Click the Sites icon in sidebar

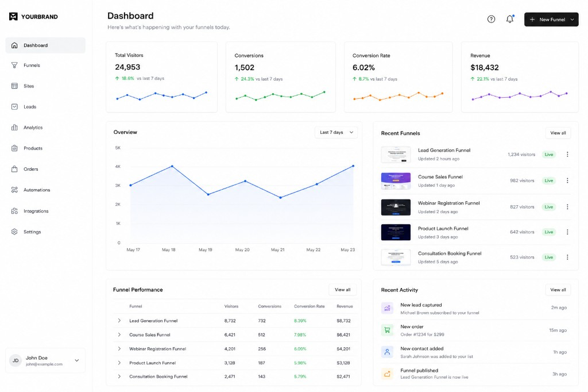pyautogui.click(x=14, y=86)
